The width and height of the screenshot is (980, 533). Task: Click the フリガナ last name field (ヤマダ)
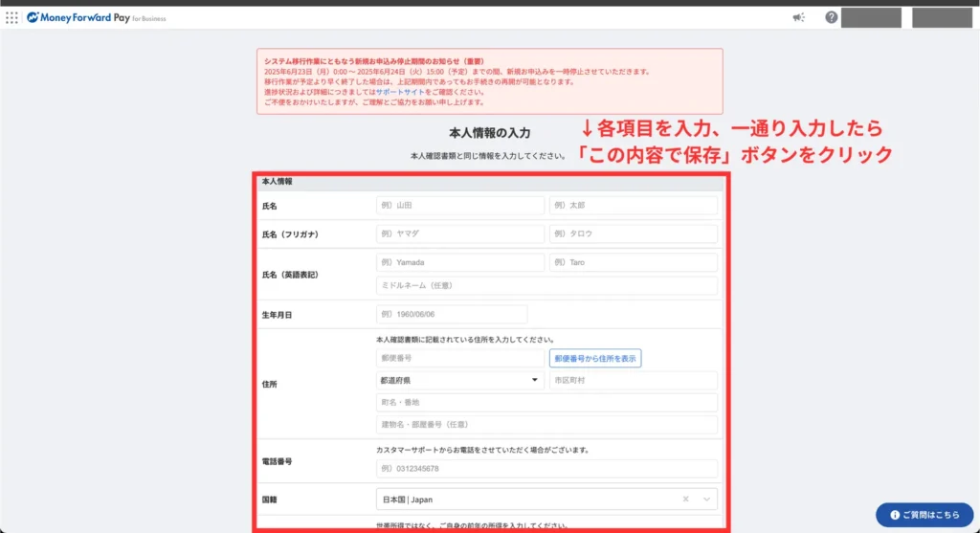(460, 234)
